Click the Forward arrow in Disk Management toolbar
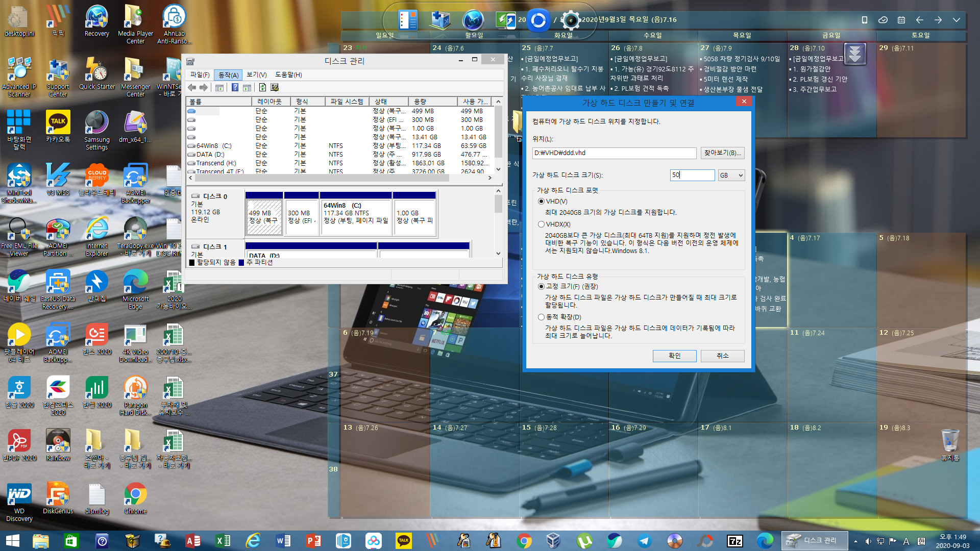Screen dimensions: 980x551 coord(203,87)
